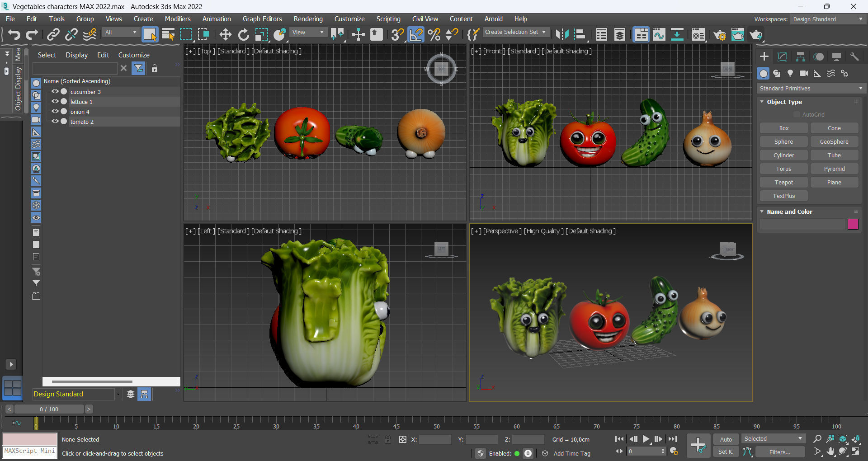
Task: Create a Teapot primitive
Action: (783, 182)
